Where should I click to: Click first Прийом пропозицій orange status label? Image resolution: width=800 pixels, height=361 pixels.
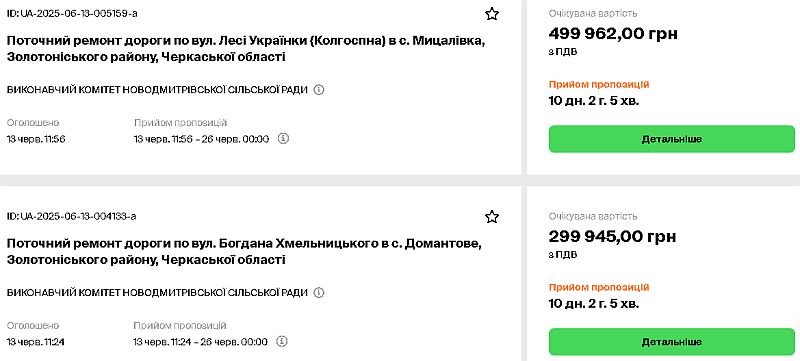(599, 85)
